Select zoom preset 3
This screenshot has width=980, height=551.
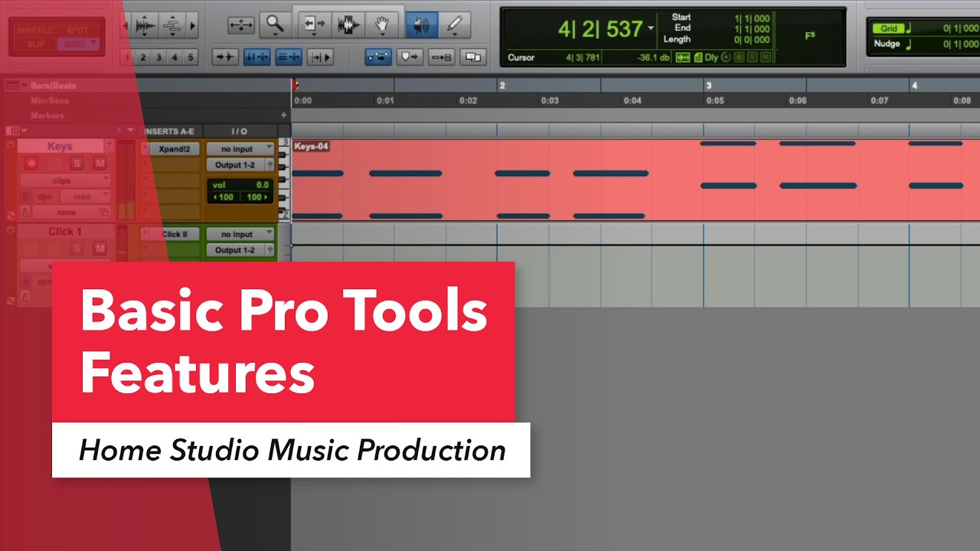pos(159,57)
